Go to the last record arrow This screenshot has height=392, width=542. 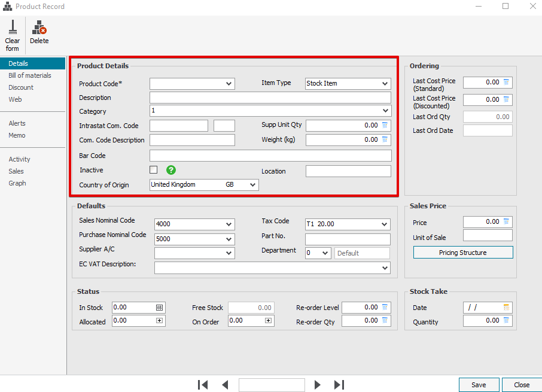point(339,385)
